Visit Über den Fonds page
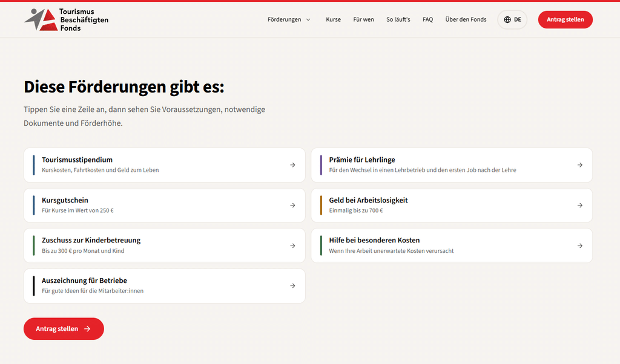The height and width of the screenshot is (364, 620). point(466,20)
